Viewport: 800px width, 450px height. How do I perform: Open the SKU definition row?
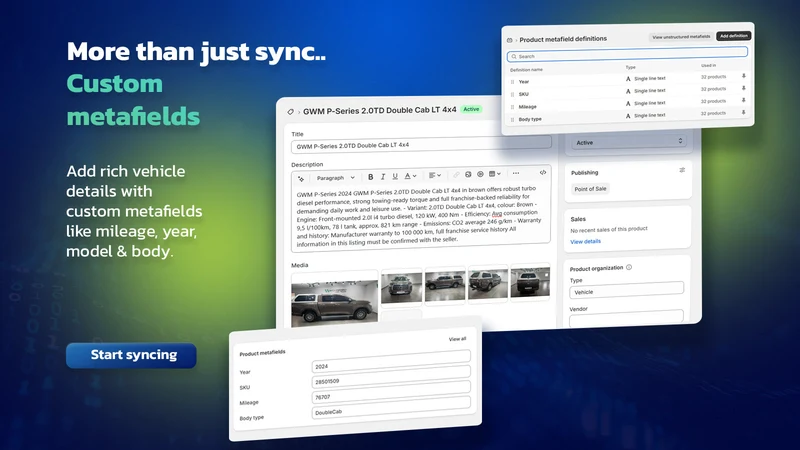click(628, 91)
